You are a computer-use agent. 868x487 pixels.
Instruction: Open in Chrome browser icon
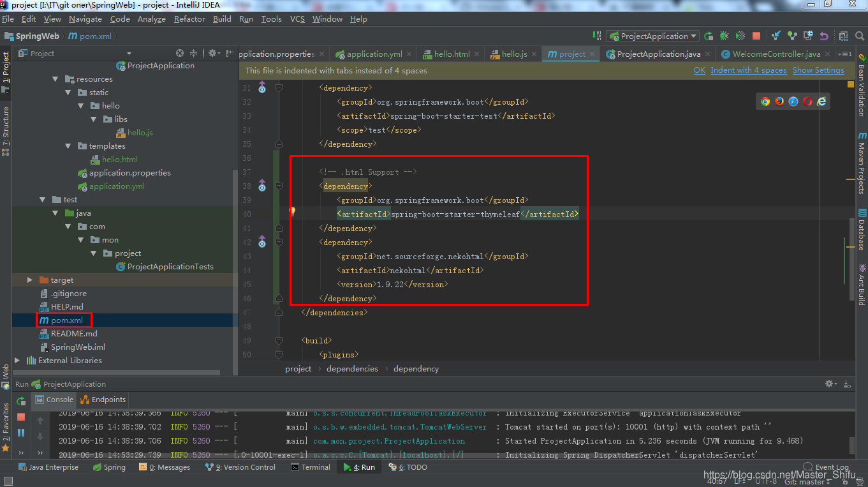[x=765, y=101]
